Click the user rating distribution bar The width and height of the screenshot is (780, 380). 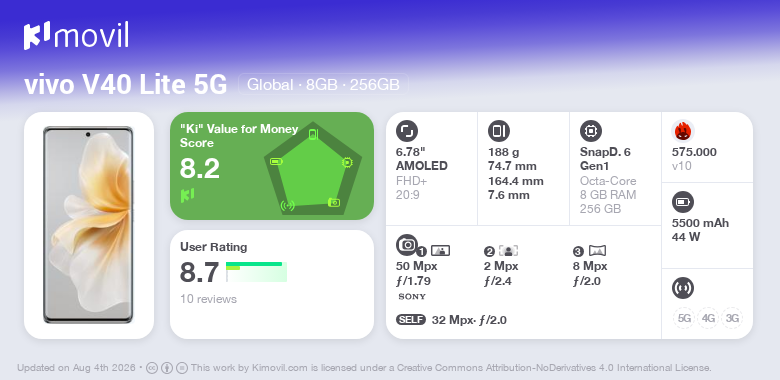256,272
